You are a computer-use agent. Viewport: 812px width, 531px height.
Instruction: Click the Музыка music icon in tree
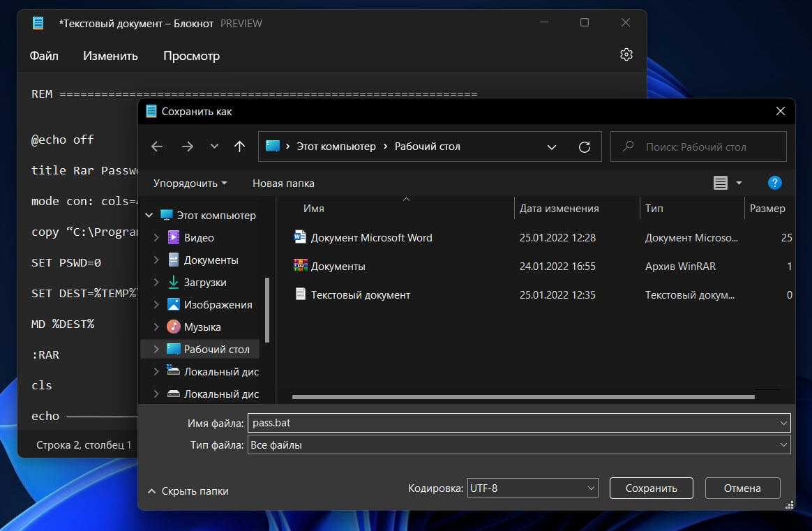(174, 327)
